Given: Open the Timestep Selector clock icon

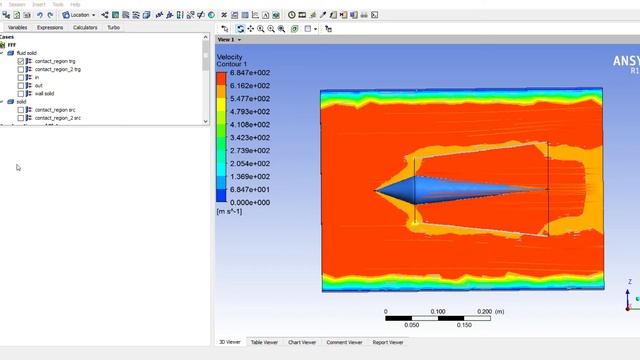Looking at the screenshot, I should point(291,15).
